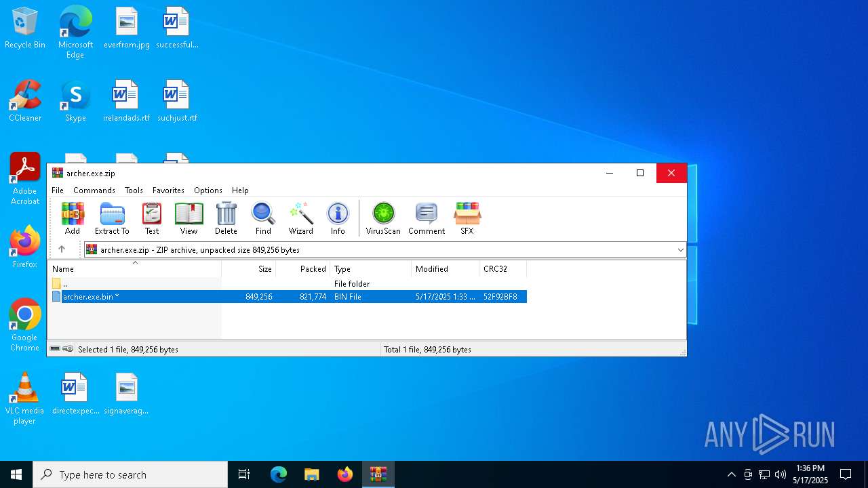
Task: Open the Commands menu
Action: [x=94, y=190]
